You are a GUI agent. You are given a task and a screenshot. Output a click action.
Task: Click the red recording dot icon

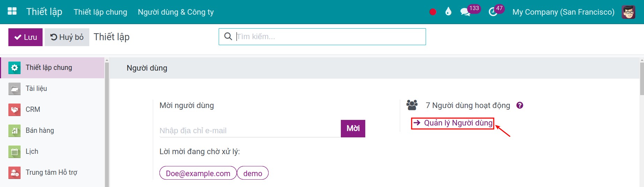click(433, 12)
